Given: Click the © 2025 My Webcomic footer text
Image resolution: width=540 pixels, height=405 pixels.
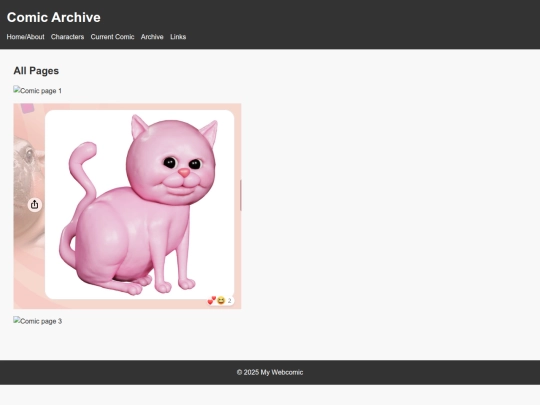Looking at the screenshot, I should click(x=270, y=372).
